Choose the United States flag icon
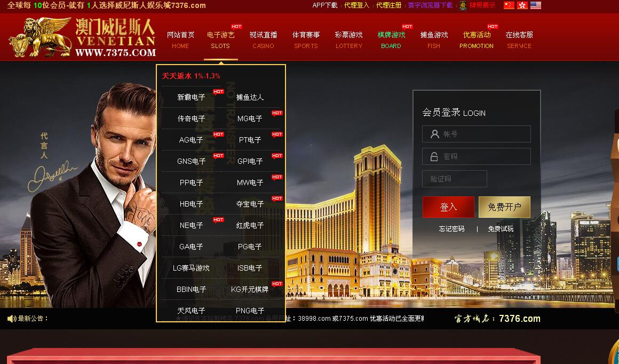The image size is (619, 364). [x=536, y=5]
